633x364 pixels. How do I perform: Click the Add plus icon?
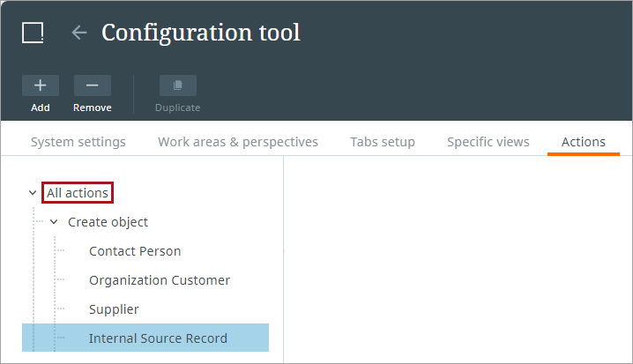[41, 85]
